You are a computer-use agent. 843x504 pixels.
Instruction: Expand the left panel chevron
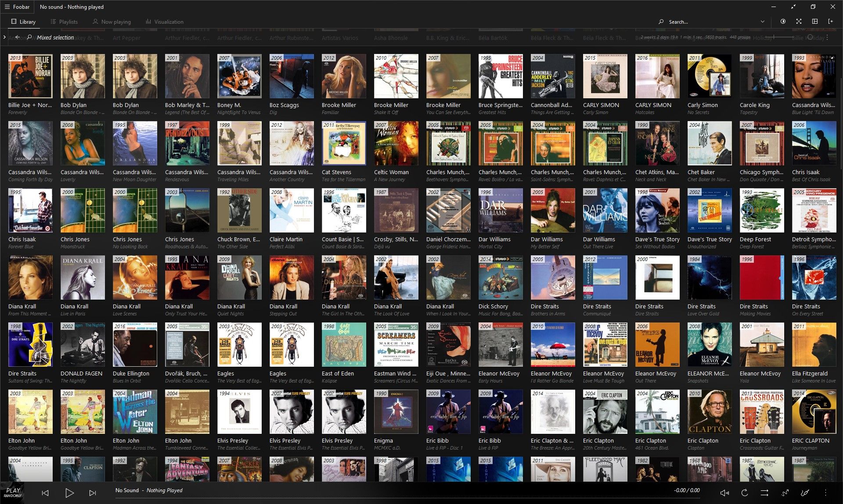tap(4, 37)
